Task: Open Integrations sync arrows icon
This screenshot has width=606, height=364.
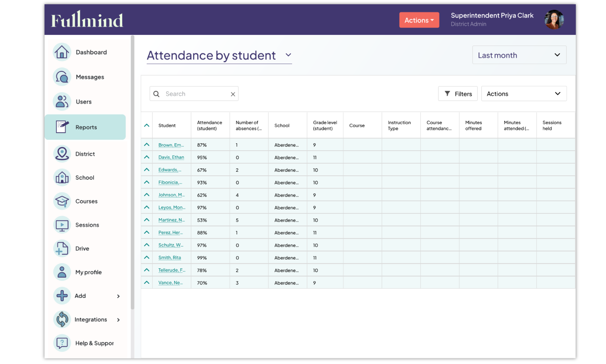Action: 62,319
